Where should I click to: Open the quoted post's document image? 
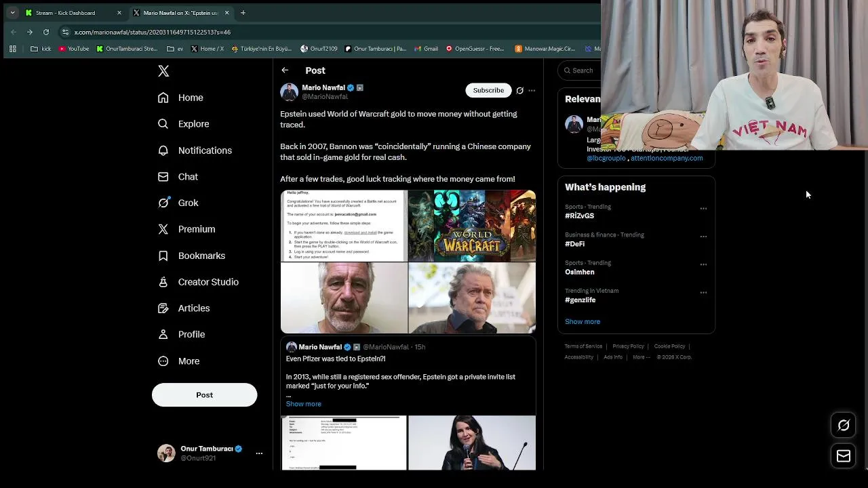344,443
